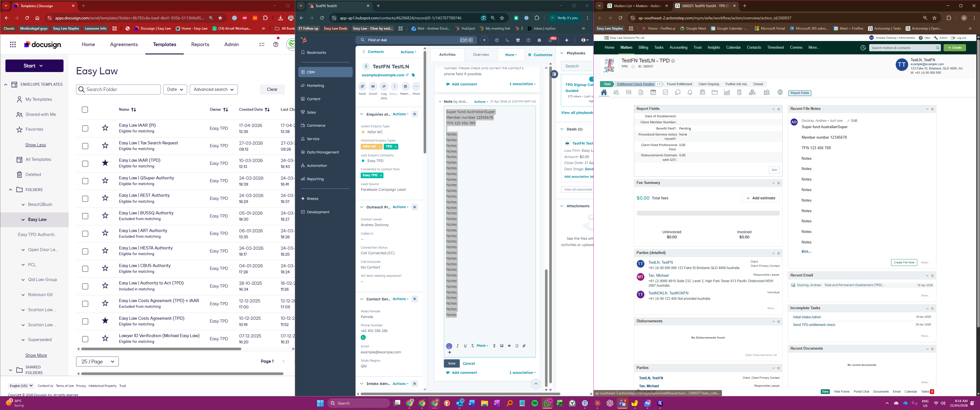
Task: Click the Email icon under contact name
Action: coord(373,87)
